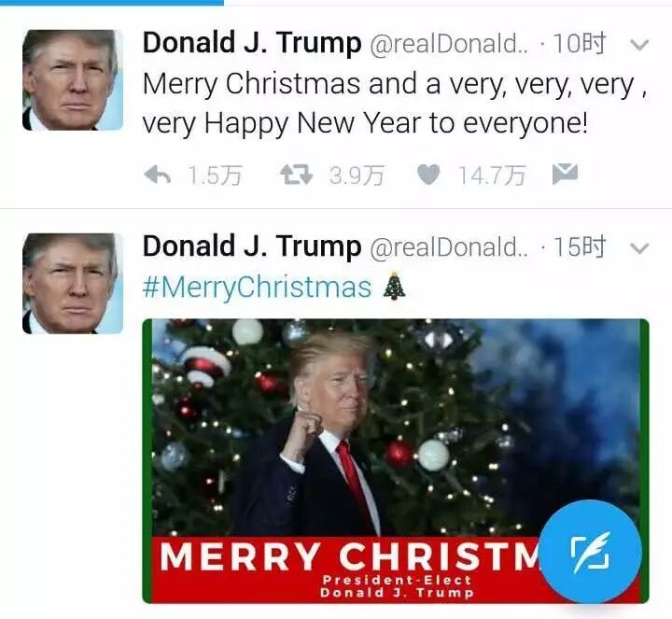672x619 pixels.
Task: Open the 15时 timestamp of second tweet
Action: coord(580,246)
